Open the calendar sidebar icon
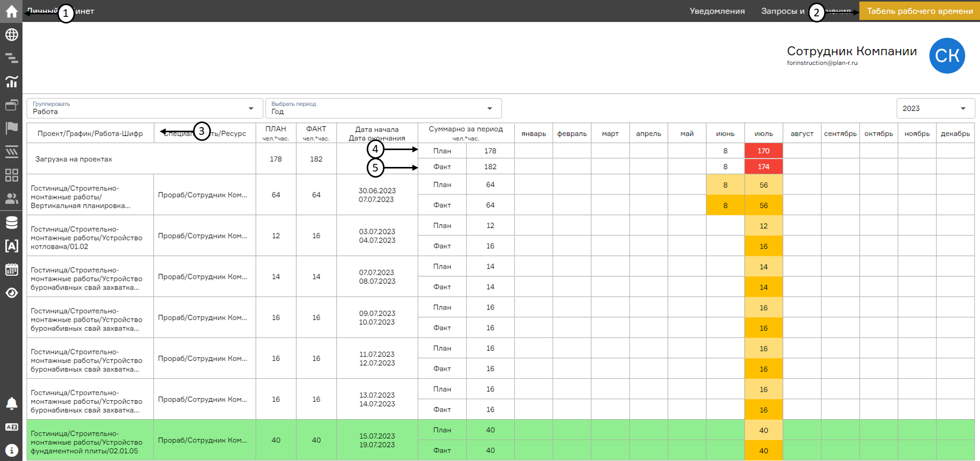The image size is (980, 461). [x=11, y=269]
